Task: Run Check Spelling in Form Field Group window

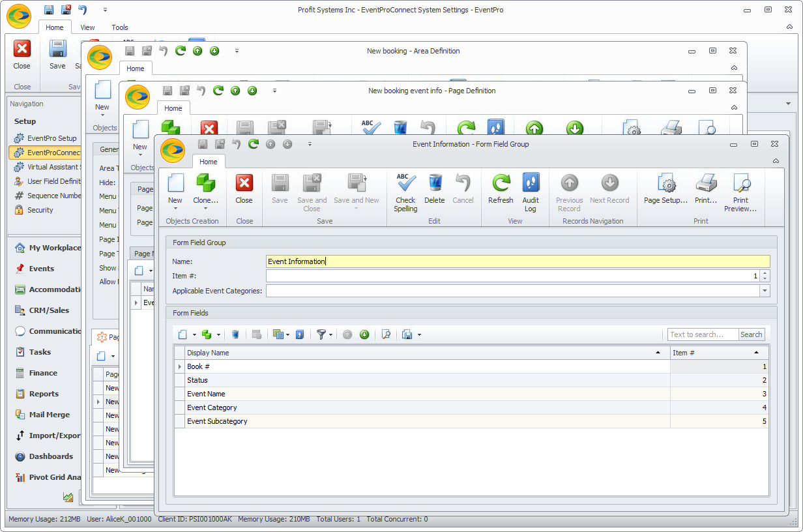Action: pyautogui.click(x=405, y=193)
